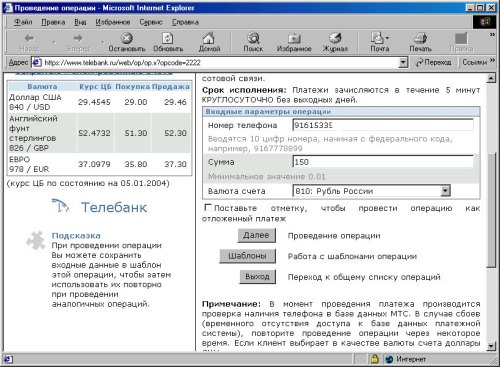
Task: Click the Покупка column header
Action: [x=133, y=86]
